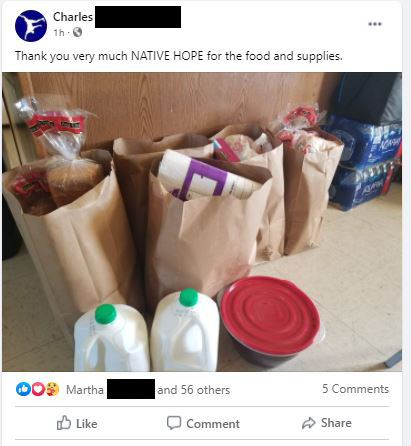This screenshot has height=446, width=411.
Task: Open the 1h post timestamp link
Action: (x=59, y=33)
